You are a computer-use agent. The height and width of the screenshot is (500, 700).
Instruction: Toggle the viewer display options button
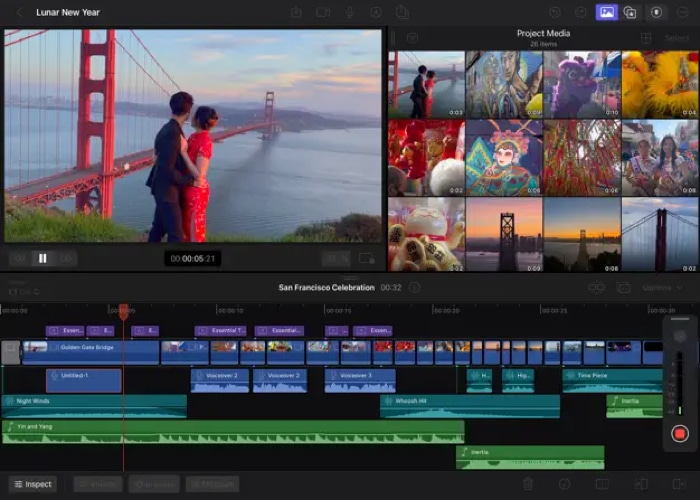point(367,258)
